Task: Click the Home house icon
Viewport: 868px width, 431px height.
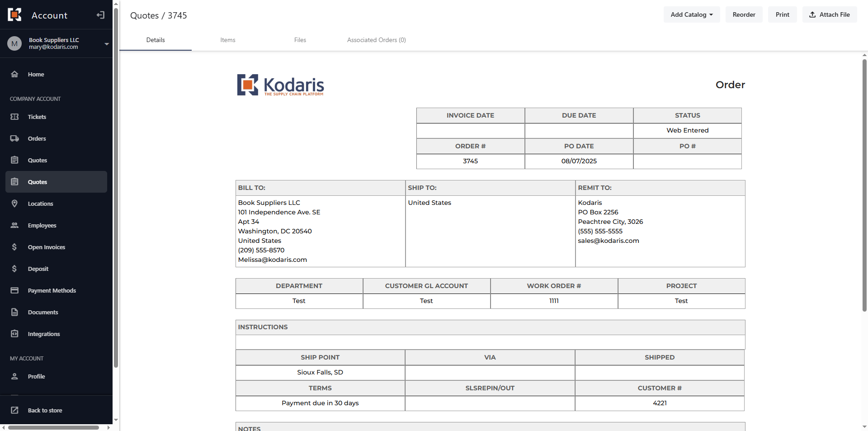Action: click(14, 74)
